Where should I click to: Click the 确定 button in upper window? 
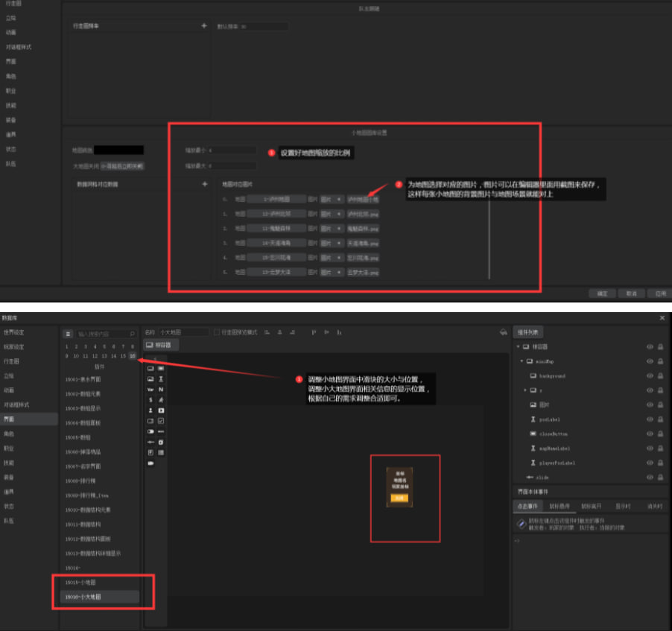tap(602, 294)
